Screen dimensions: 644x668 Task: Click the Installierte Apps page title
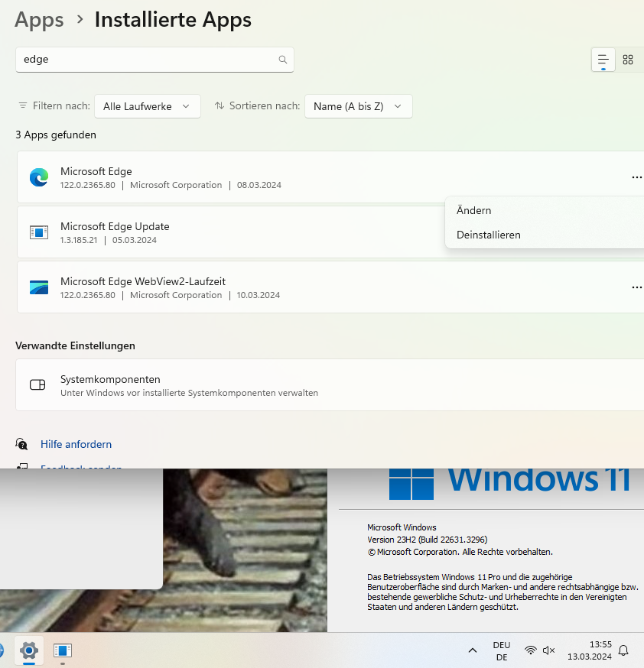[173, 20]
